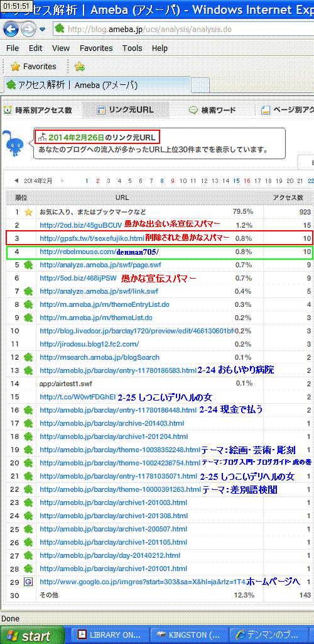Go to previous month arrow beside 2014年2月
This screenshot has width=314, height=644.
16,180
